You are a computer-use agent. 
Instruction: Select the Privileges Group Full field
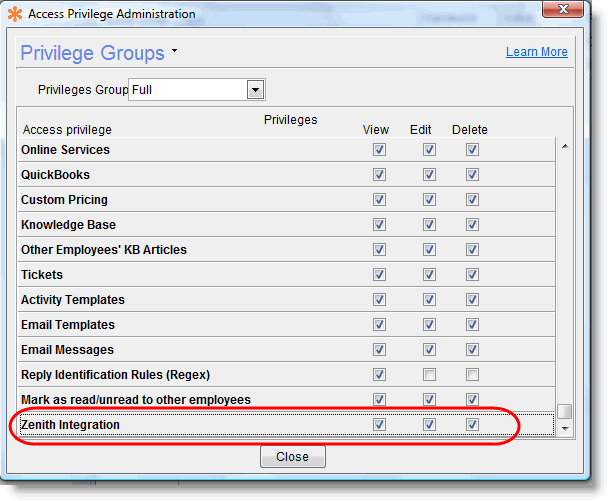click(x=187, y=90)
